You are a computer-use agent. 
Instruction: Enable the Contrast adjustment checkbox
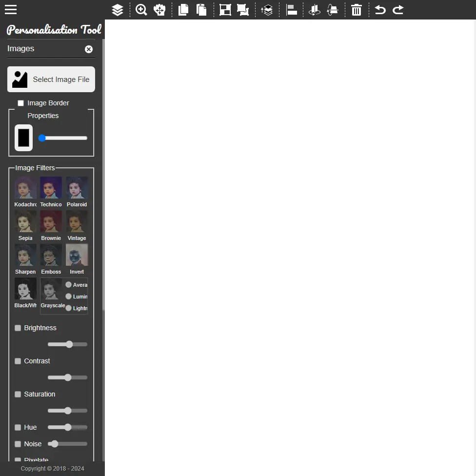tap(18, 361)
